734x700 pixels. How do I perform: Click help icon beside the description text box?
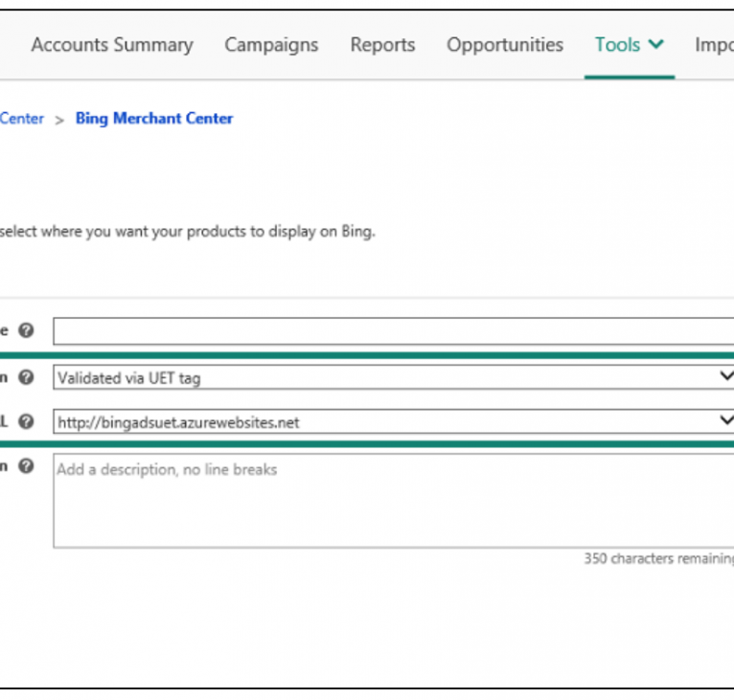pyautogui.click(x=26, y=466)
